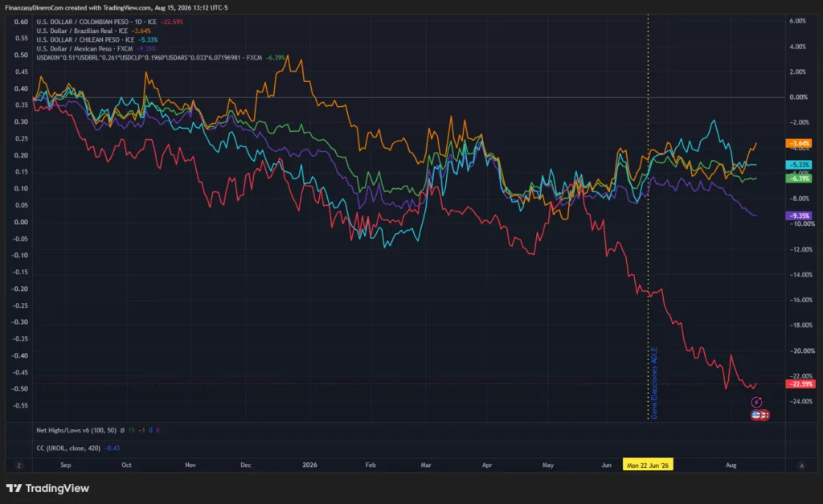Click the 0.00 value on left scale

21,222
